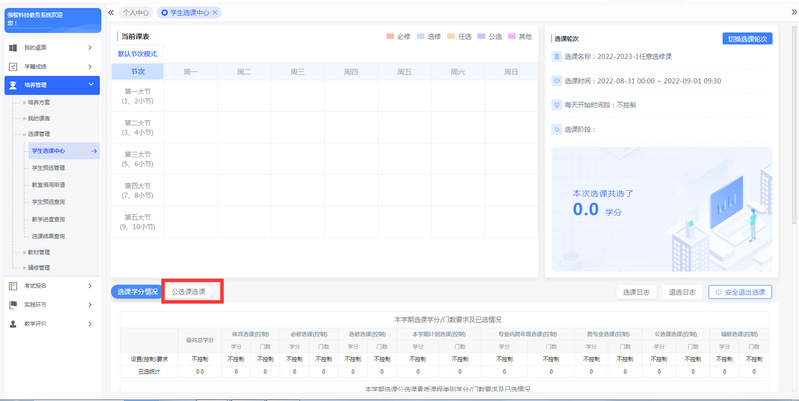Click the 安全退出选课 button
This screenshot has height=401, width=799.
(x=740, y=292)
